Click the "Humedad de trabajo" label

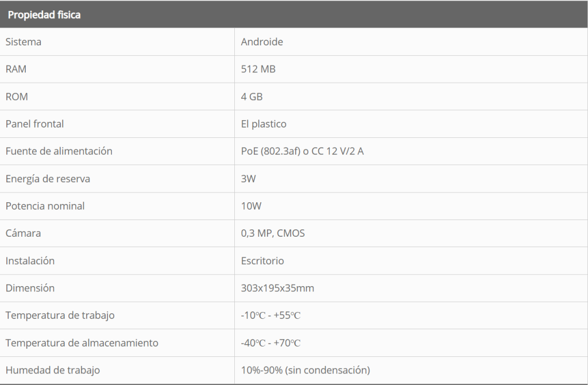click(52, 370)
